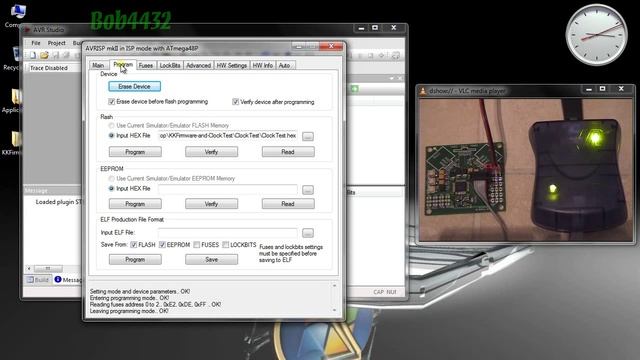This screenshot has width=640, height=360.
Task: Click the analog clock desktop gadget
Action: 596,35
